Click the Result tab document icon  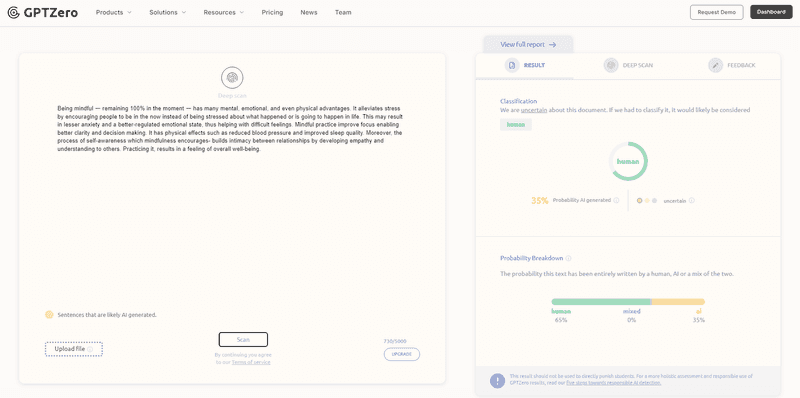tap(512, 65)
